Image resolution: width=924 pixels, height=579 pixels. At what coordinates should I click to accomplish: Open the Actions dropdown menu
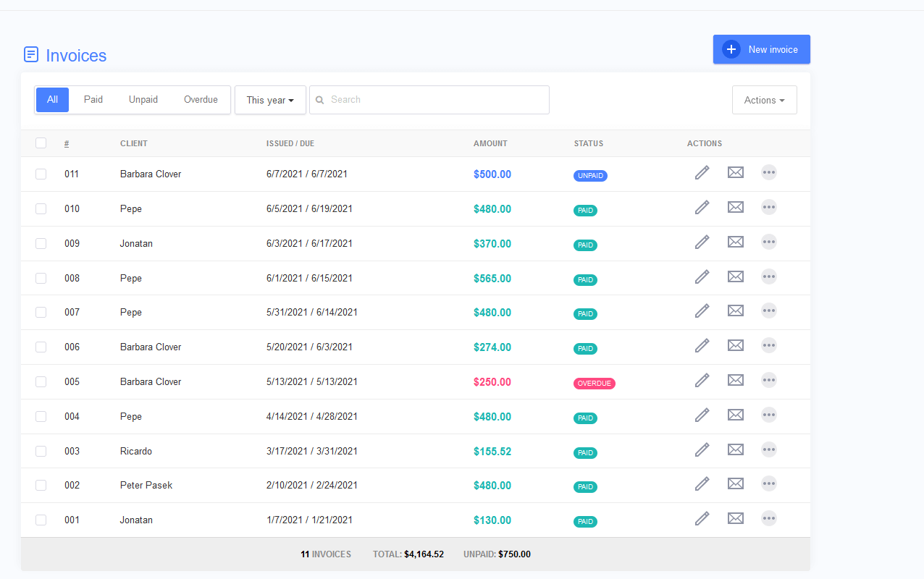pyautogui.click(x=764, y=100)
